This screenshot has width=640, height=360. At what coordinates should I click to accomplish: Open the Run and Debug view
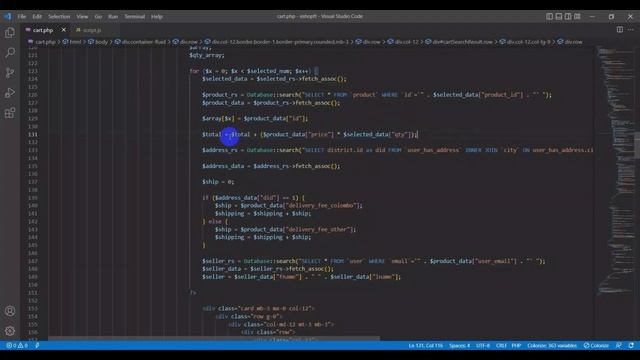coord(10,93)
